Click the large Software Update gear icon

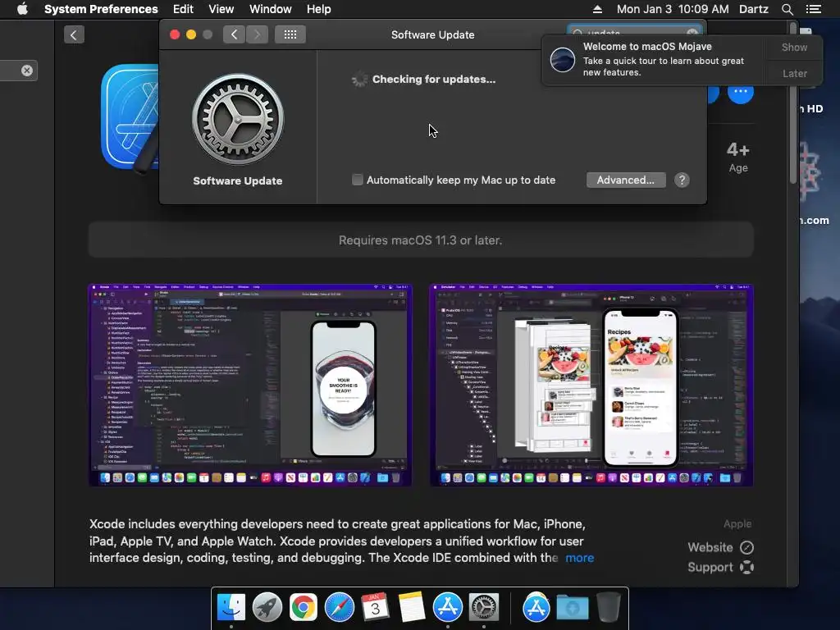238,119
